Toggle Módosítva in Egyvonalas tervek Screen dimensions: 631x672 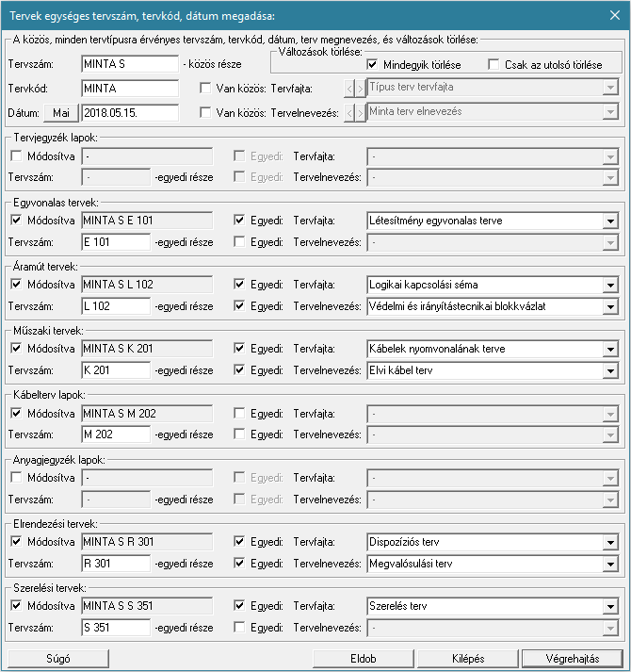coord(16,221)
